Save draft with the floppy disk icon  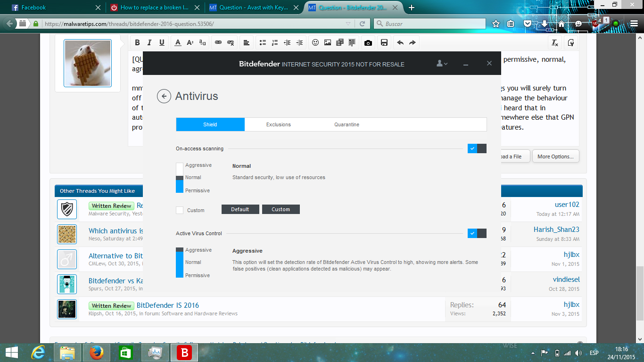click(x=384, y=42)
